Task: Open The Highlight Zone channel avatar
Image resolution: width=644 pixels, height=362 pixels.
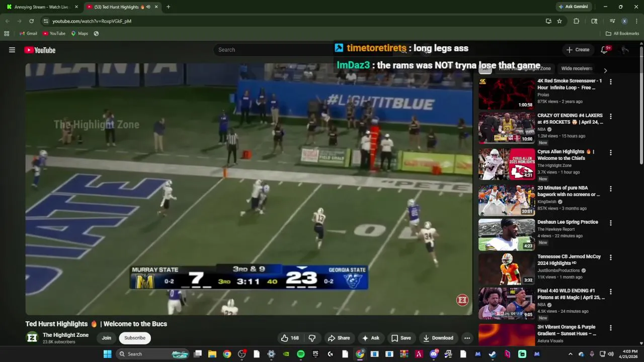Action: coord(32,338)
